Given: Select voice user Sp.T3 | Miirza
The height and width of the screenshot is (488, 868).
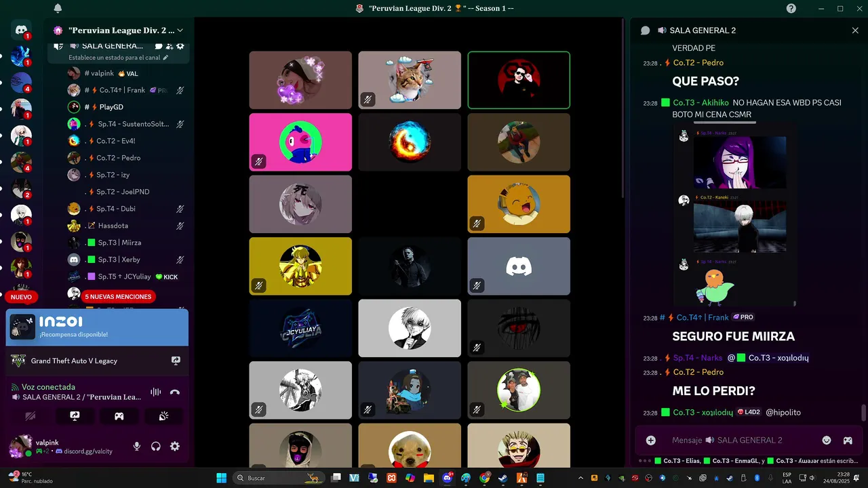Looking at the screenshot, I should pyautogui.click(x=126, y=243).
